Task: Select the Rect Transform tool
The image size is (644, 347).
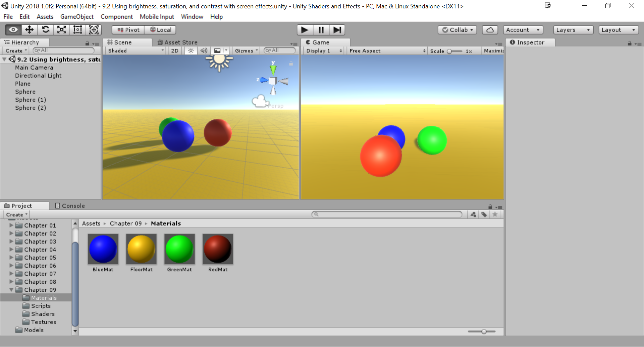Action: click(78, 30)
